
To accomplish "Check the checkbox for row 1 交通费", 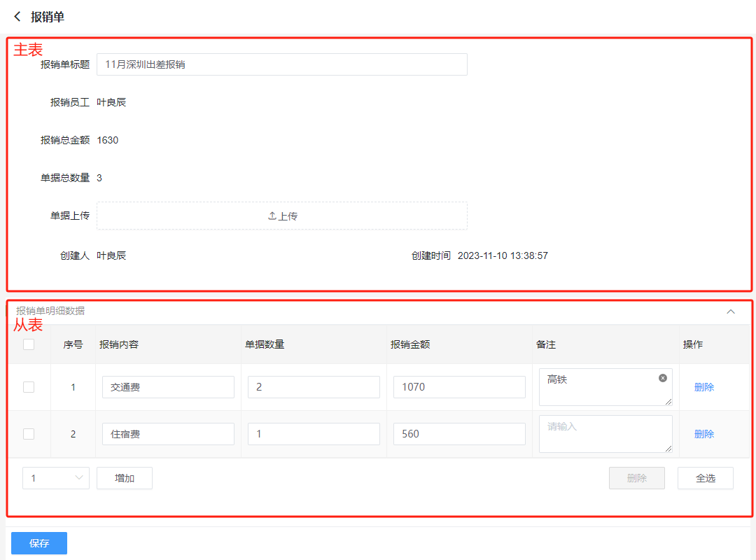I will click(x=29, y=387).
